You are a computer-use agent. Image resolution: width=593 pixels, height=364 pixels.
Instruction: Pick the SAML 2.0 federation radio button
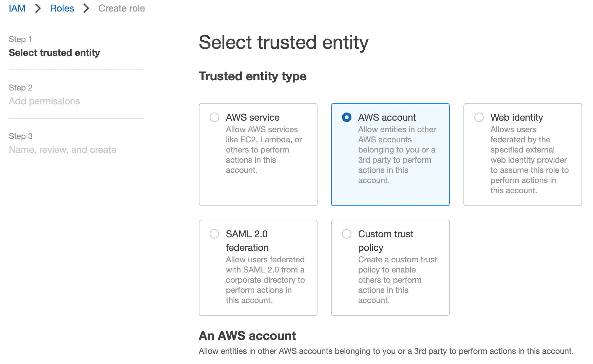[214, 234]
